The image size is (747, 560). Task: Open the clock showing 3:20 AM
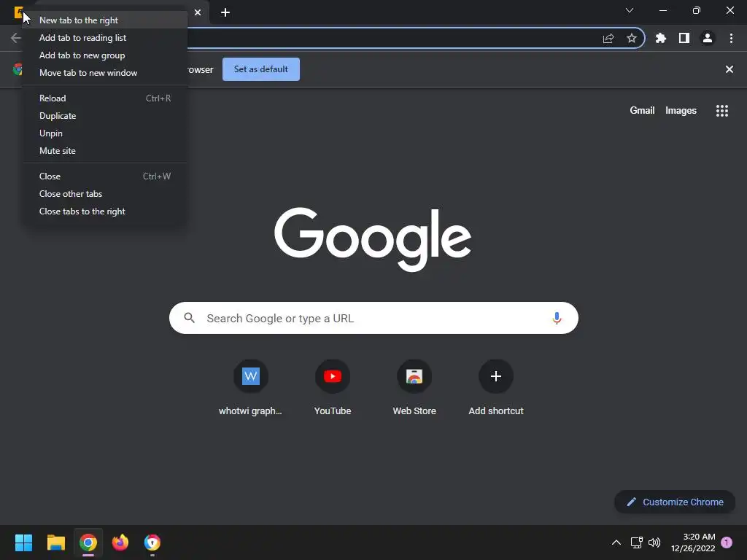click(x=693, y=542)
